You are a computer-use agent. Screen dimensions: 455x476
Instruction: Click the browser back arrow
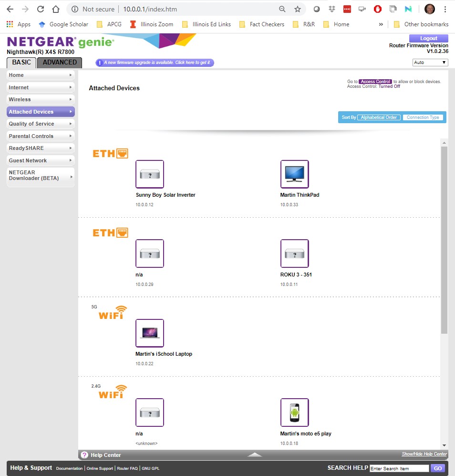pyautogui.click(x=10, y=9)
